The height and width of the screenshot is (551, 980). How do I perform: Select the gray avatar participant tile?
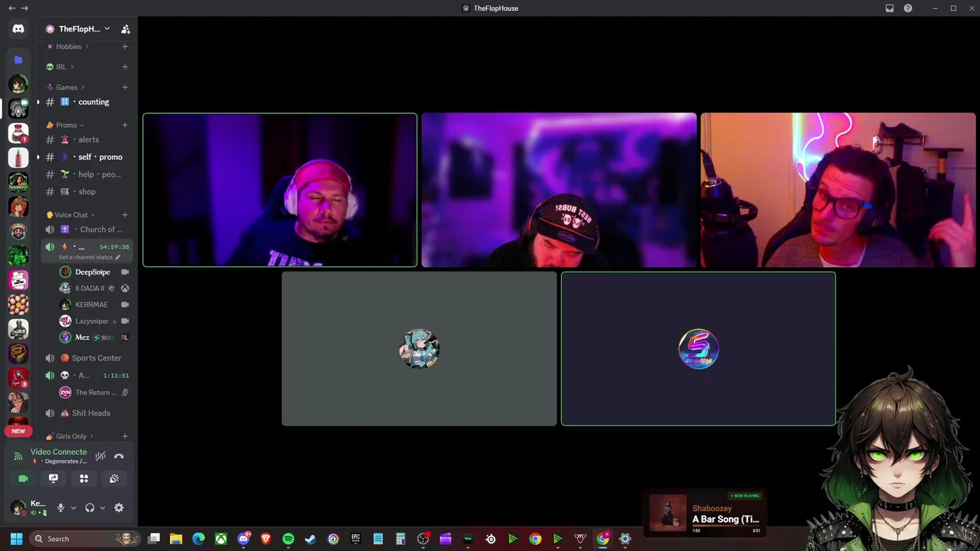pyautogui.click(x=419, y=349)
